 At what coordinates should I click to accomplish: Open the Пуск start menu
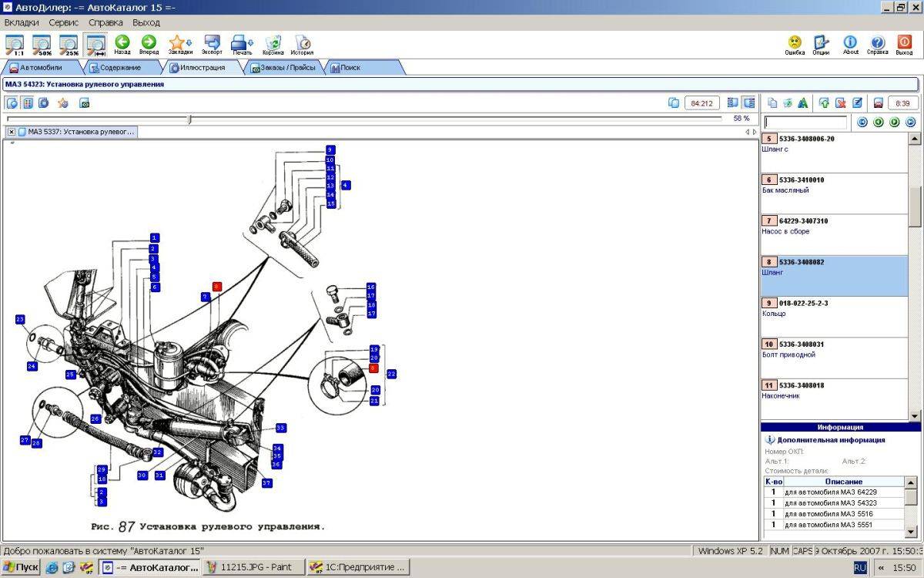tap(21, 568)
